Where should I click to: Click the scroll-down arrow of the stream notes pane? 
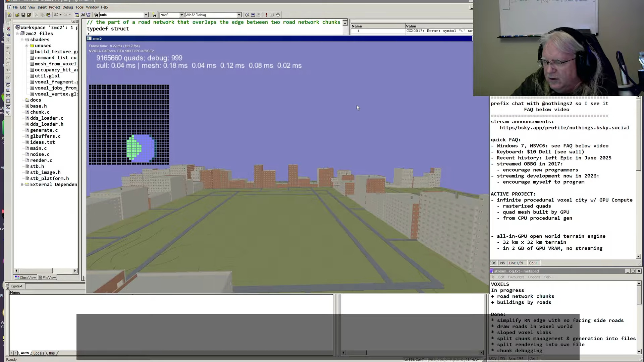pos(638,256)
